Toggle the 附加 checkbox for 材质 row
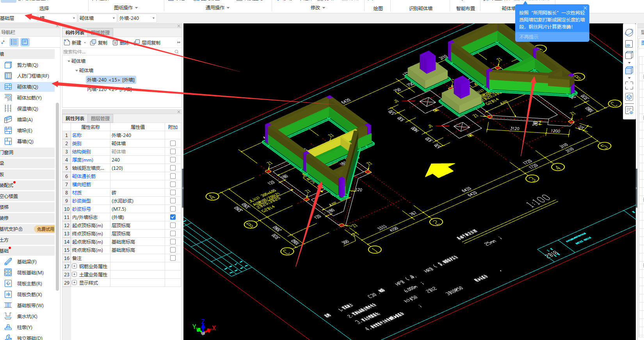The image size is (644, 340). pos(173,193)
